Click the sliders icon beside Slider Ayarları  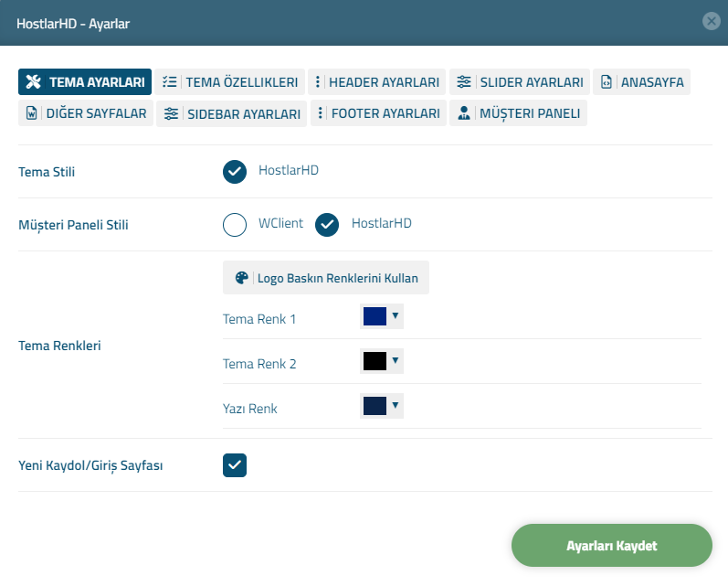coord(464,81)
